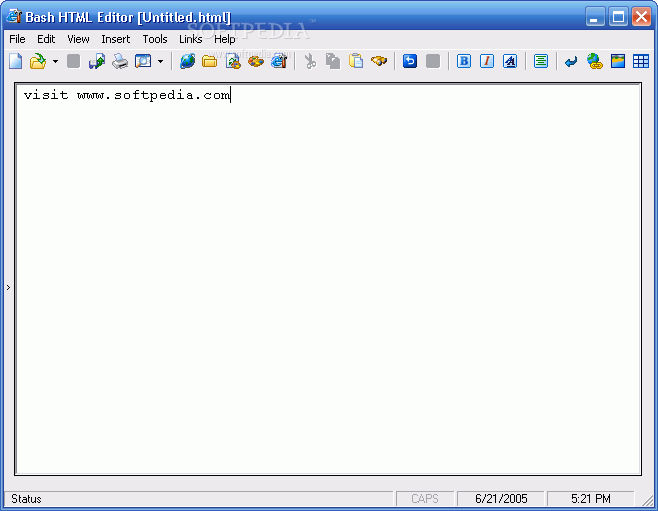Viewport: 658px width, 511px height.
Task: Click the Bash HTML Editor title bar icon
Action: [13, 16]
